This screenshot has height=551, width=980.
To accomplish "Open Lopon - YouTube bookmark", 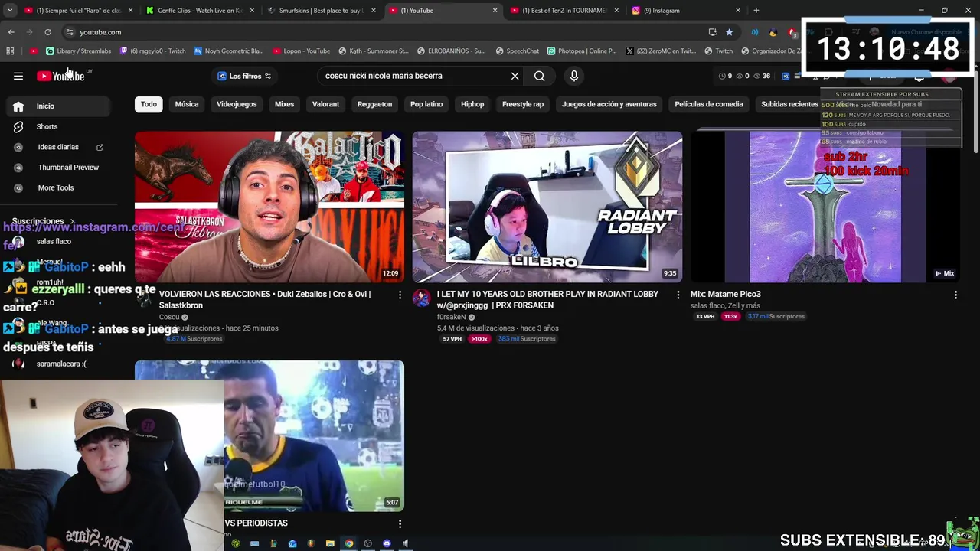I will pos(301,51).
